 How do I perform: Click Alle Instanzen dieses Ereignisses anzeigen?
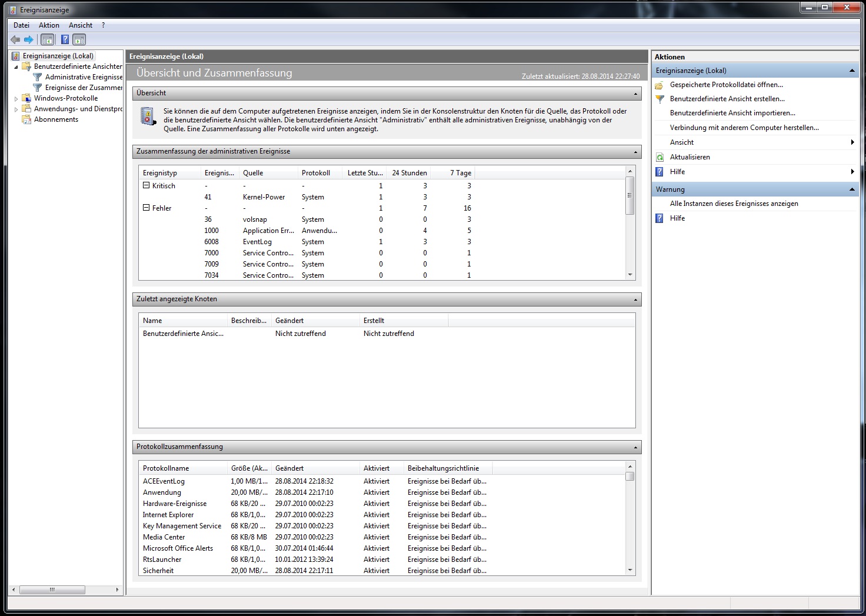(x=734, y=204)
